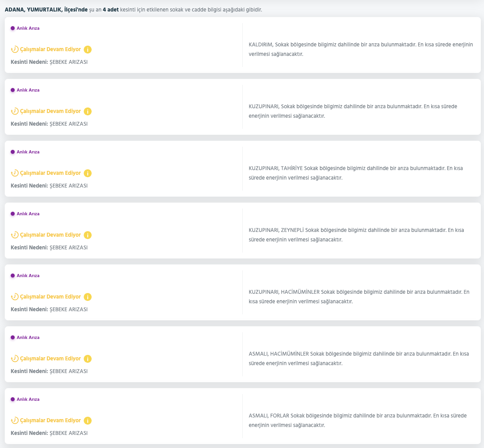This screenshot has height=448, width=484.
Task: Click the clock progress icon in KALDIRIM card
Action: pos(15,50)
